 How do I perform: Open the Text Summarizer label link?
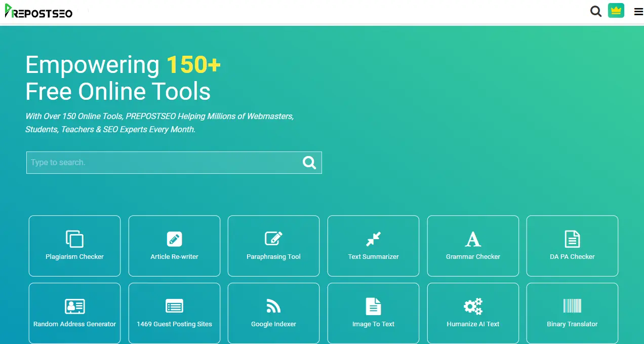coord(373,257)
